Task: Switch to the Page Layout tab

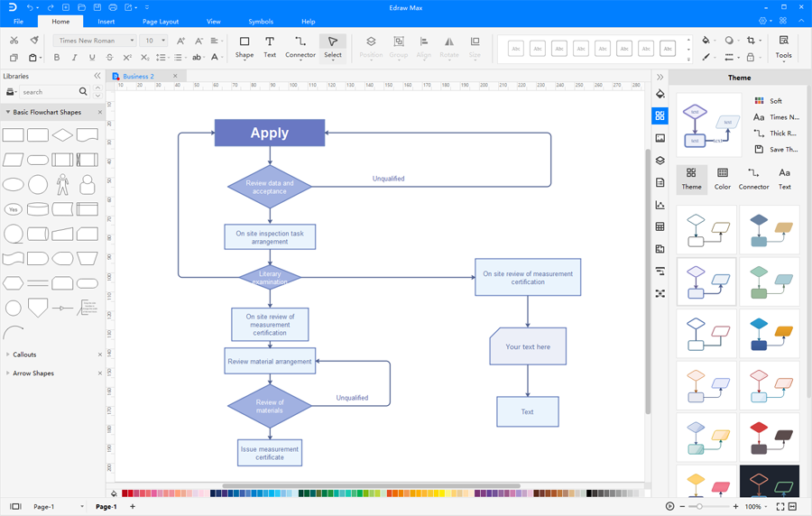Action: (x=161, y=22)
